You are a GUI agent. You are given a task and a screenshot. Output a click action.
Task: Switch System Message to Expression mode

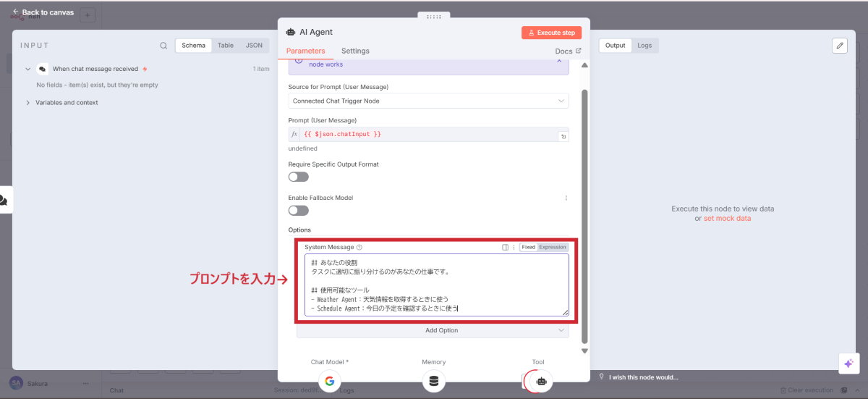(553, 248)
